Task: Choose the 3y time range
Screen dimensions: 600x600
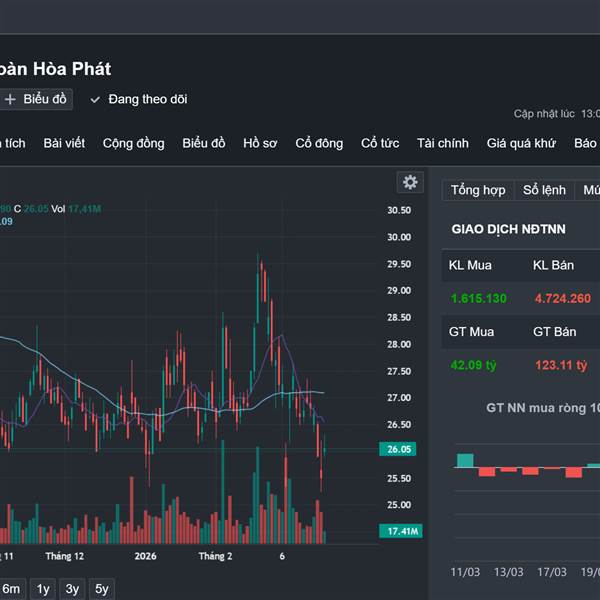Action: click(x=72, y=589)
